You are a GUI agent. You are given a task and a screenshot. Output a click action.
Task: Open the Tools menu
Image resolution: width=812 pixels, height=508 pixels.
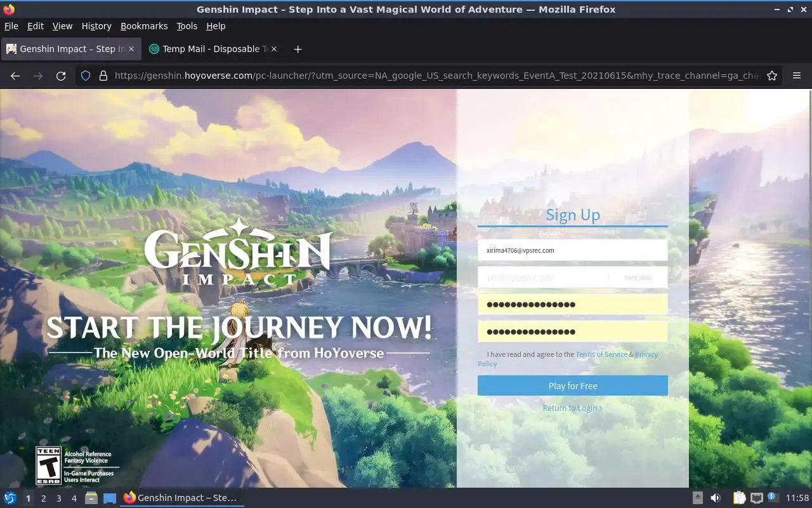pyautogui.click(x=187, y=26)
